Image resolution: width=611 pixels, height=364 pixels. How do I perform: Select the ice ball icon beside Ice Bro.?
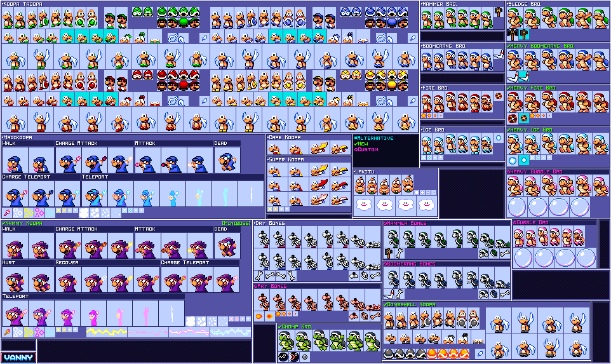499,138
